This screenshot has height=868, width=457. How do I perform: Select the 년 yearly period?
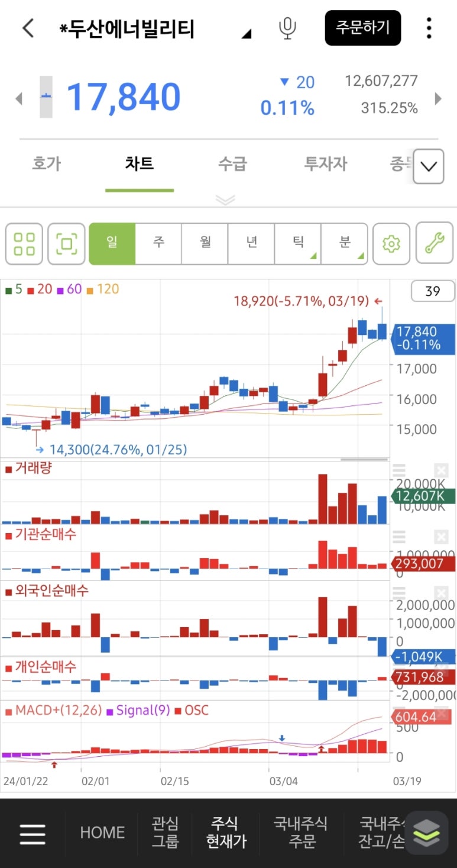point(251,243)
